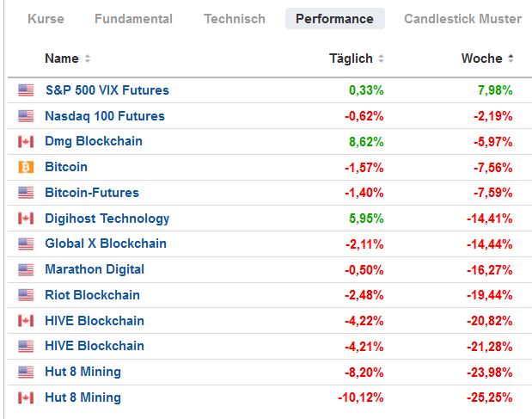Open the Digihost Technology link
This screenshot has height=419, width=532.
107,219
